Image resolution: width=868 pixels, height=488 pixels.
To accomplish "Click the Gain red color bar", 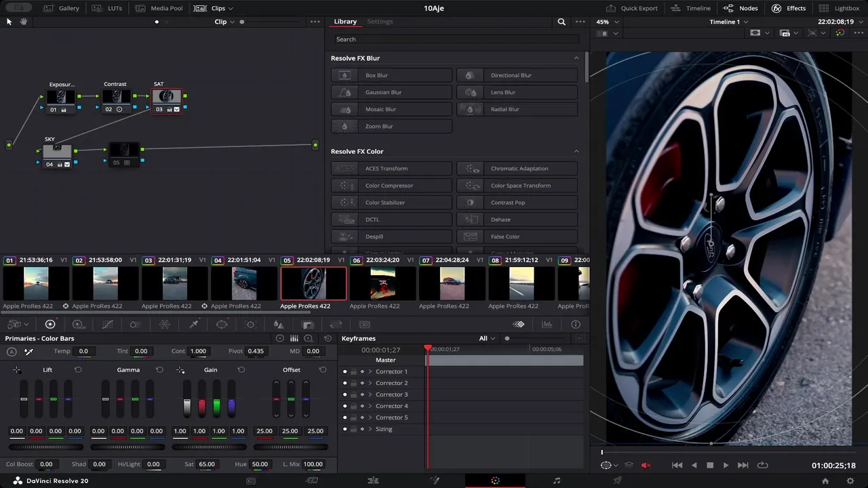I will point(201,407).
